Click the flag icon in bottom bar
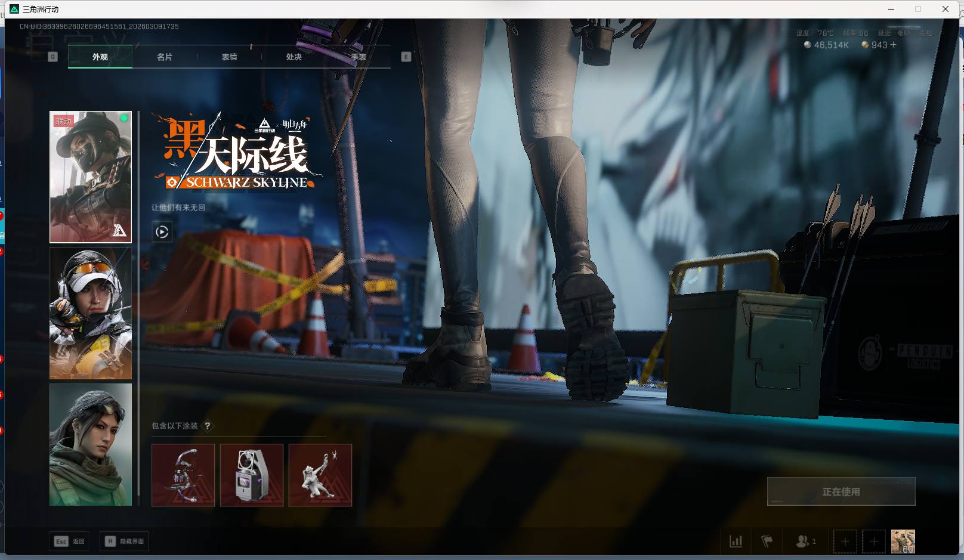The height and width of the screenshot is (560, 964). pyautogui.click(x=767, y=542)
